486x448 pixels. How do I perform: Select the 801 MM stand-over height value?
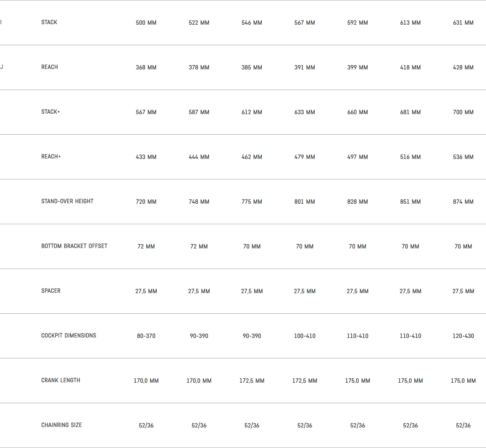(x=305, y=202)
